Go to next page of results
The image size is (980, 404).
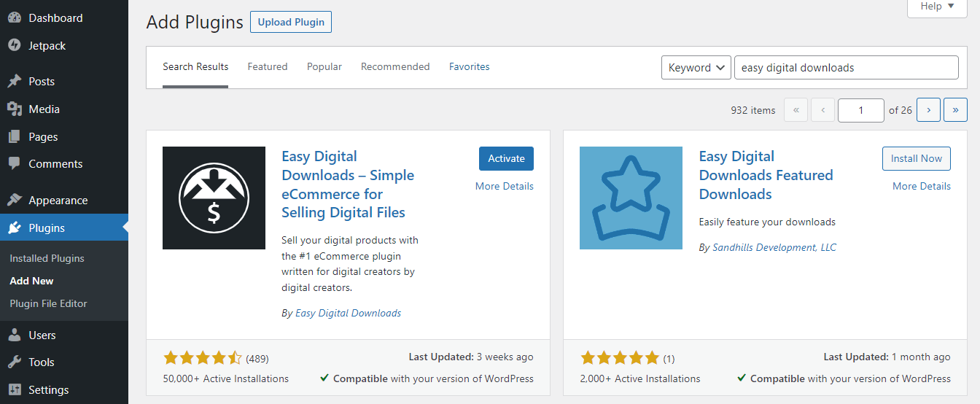(x=928, y=110)
